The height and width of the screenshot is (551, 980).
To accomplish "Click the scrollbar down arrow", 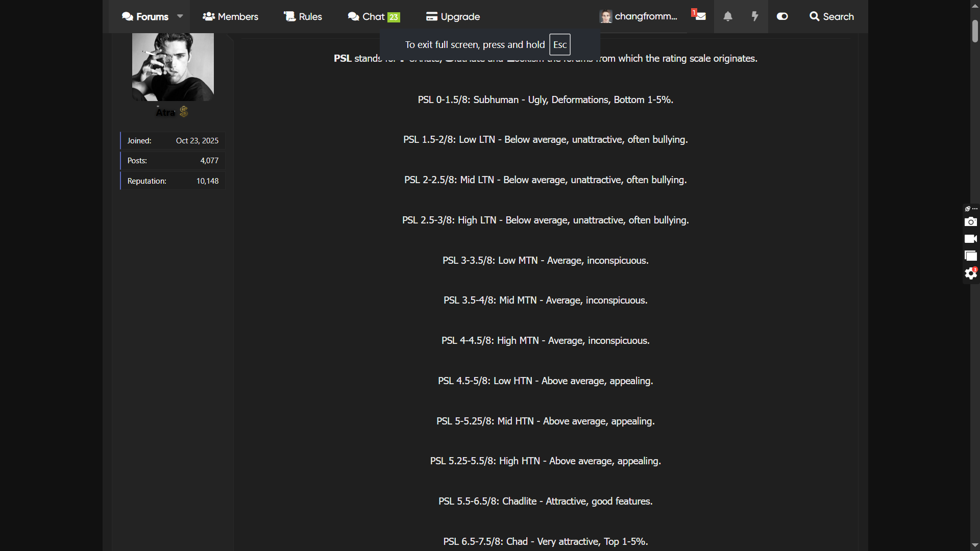I will (975, 545).
